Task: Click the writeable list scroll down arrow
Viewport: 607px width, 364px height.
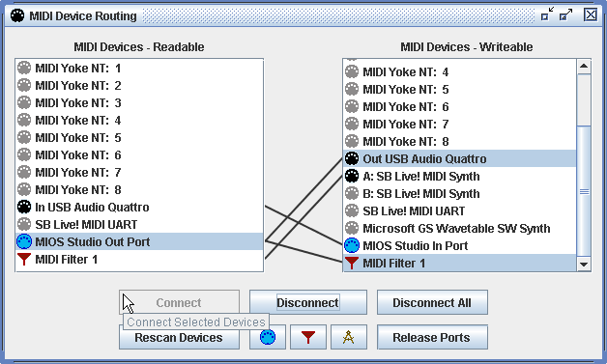Action: [584, 265]
